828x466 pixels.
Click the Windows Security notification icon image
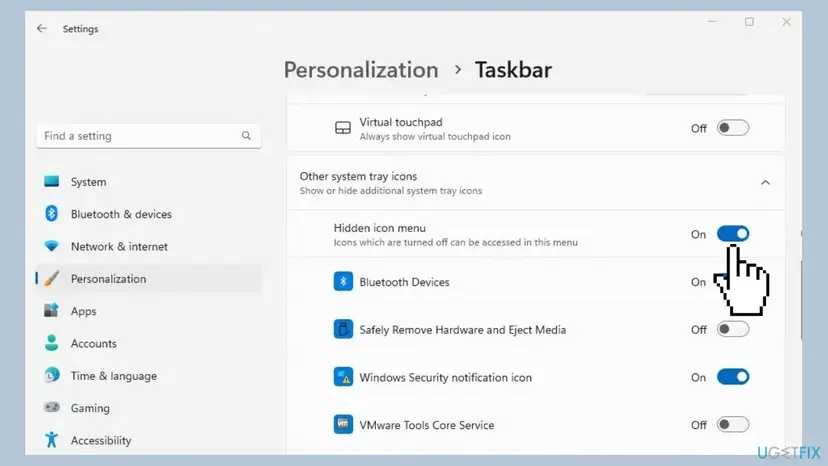(343, 377)
